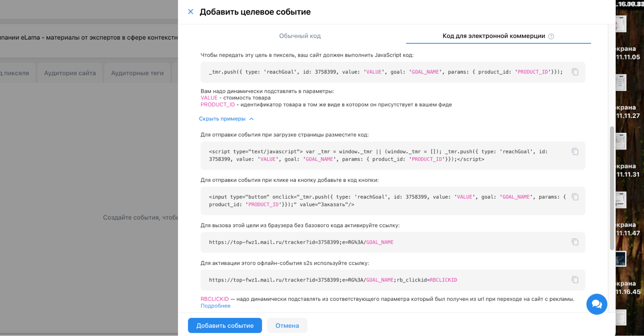Open the Подробнее link about RBCLICKID

pos(215,305)
